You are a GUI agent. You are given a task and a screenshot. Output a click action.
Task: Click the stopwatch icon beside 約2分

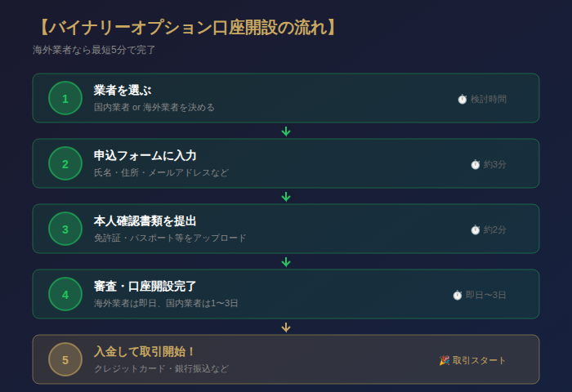click(x=475, y=229)
